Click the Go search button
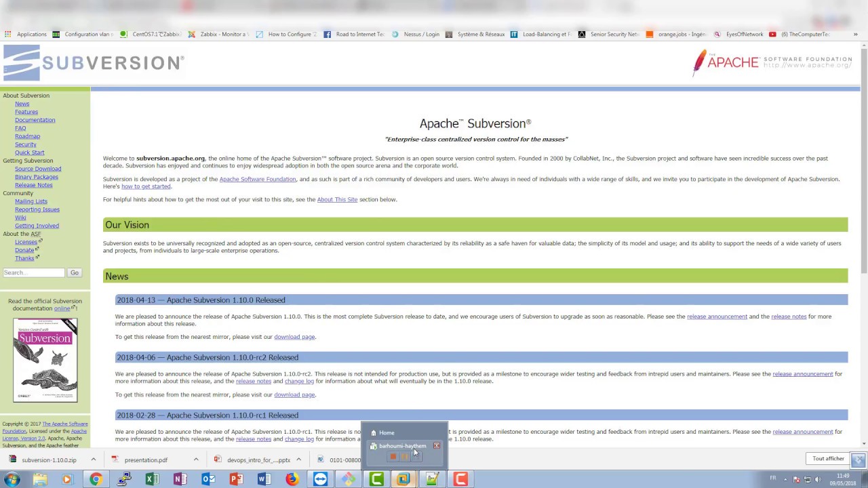 [75, 272]
